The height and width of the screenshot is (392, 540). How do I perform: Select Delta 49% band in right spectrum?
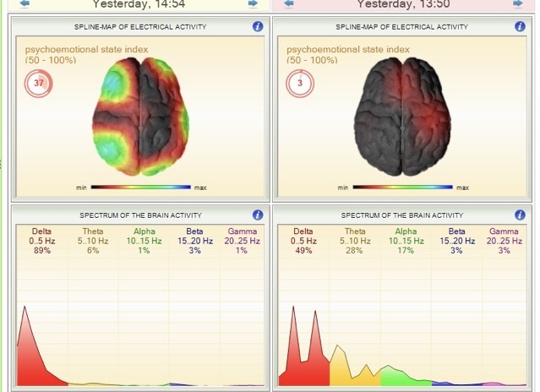point(303,241)
